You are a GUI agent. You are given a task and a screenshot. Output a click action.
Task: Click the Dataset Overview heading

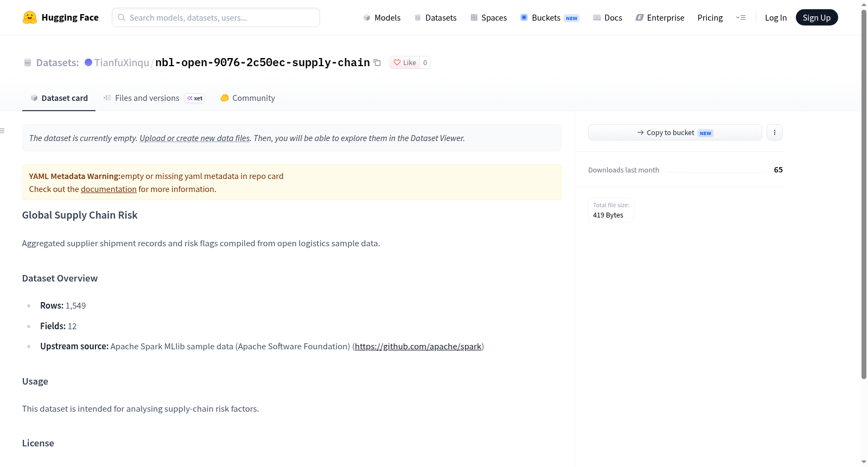(60, 278)
